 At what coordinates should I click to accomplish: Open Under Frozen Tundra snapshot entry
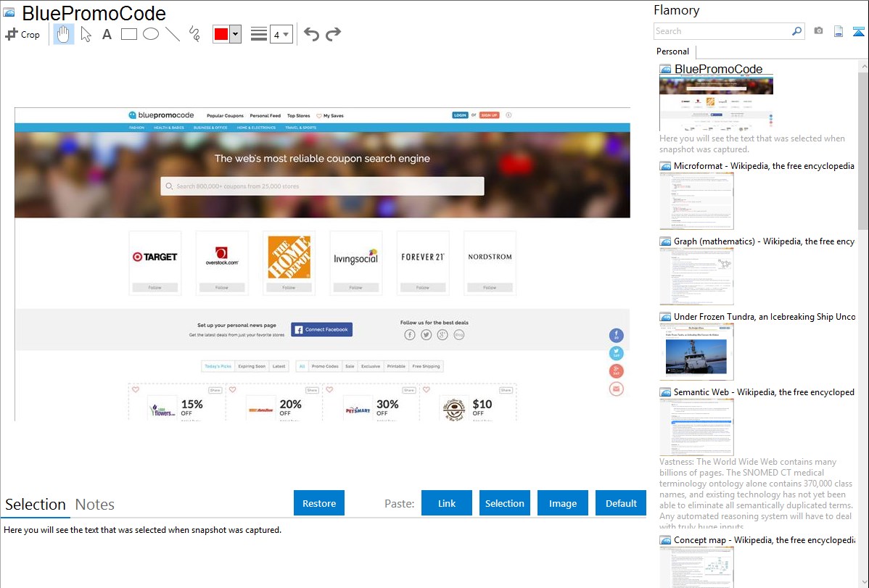pyautogui.click(x=765, y=316)
